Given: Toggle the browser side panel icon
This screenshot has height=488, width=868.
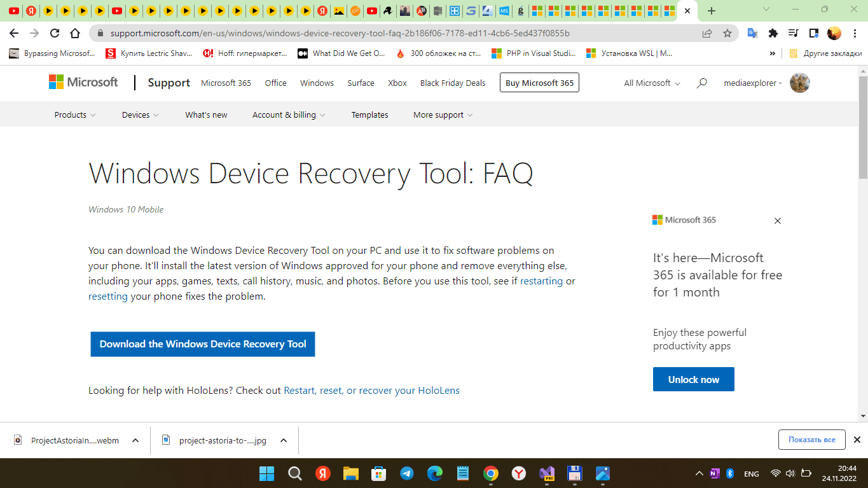Looking at the screenshot, I should point(813,33).
